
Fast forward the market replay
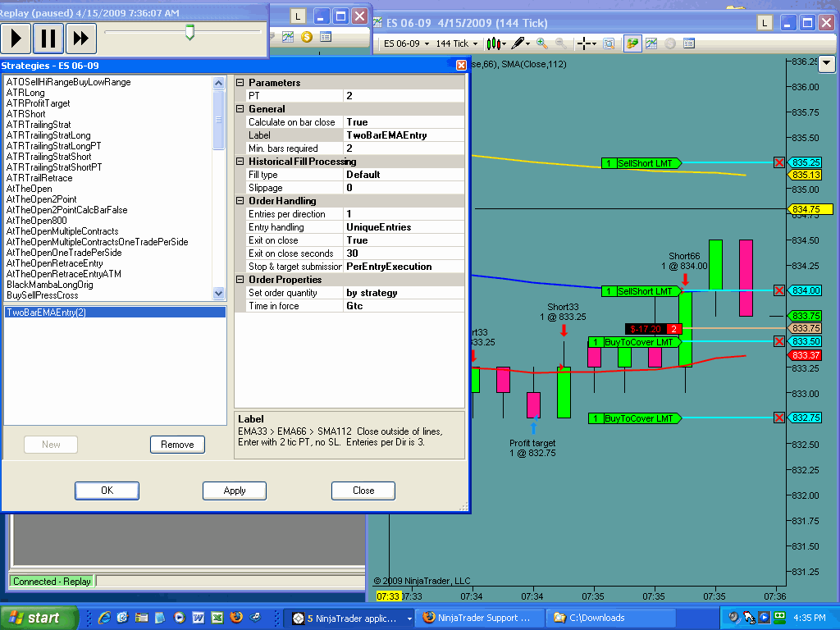click(x=81, y=38)
